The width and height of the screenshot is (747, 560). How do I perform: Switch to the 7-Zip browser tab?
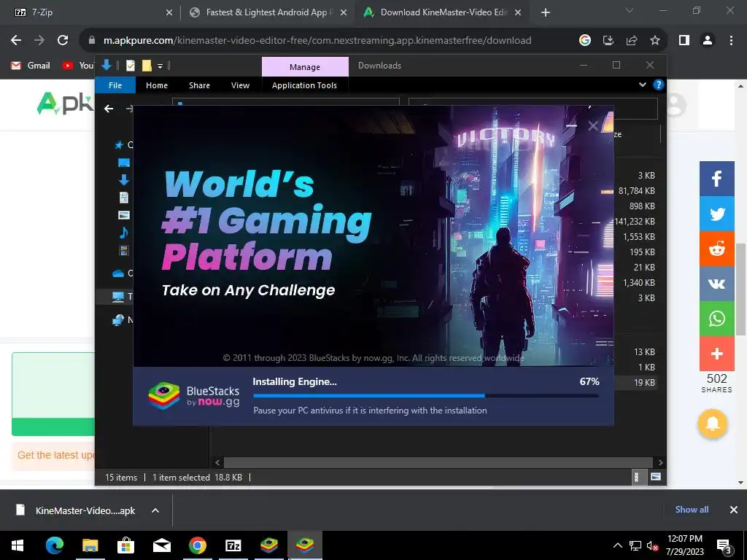(x=90, y=12)
